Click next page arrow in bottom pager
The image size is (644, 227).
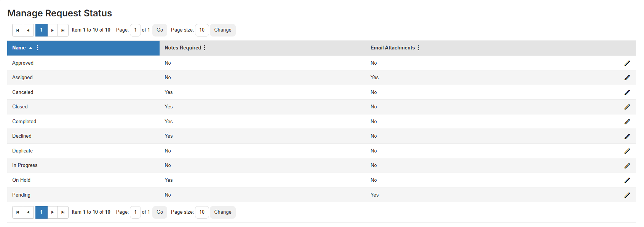[53, 212]
